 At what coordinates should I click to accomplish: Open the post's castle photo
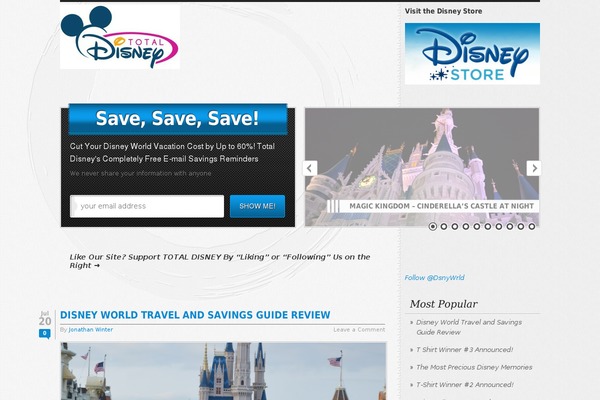coord(223,371)
